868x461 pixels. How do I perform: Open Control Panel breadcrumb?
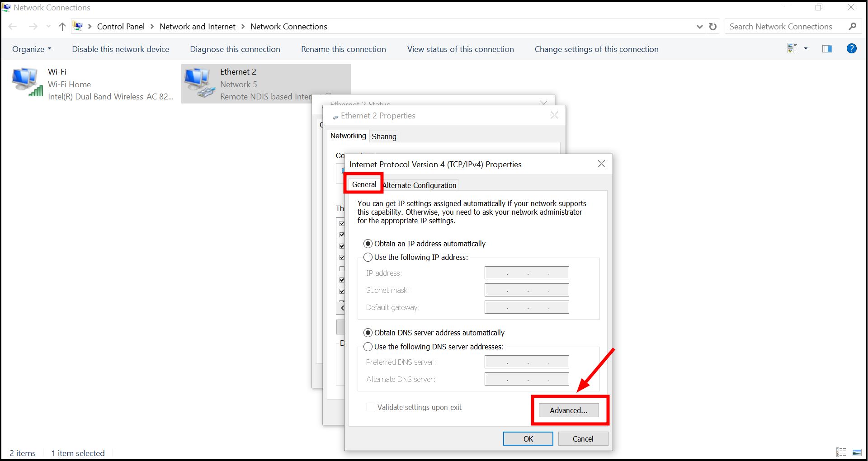[x=121, y=27]
